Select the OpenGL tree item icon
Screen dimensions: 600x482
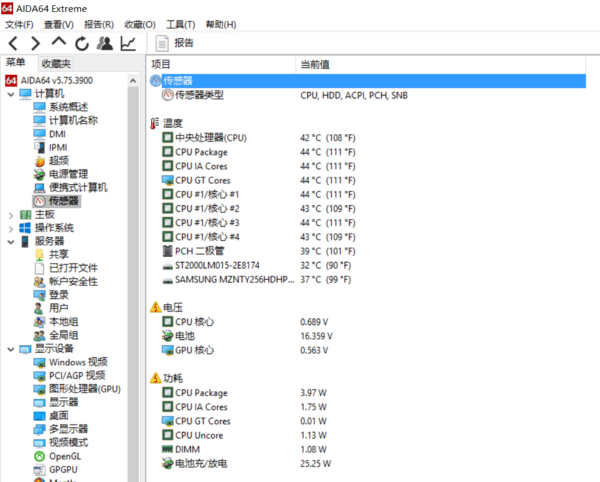click(x=39, y=456)
